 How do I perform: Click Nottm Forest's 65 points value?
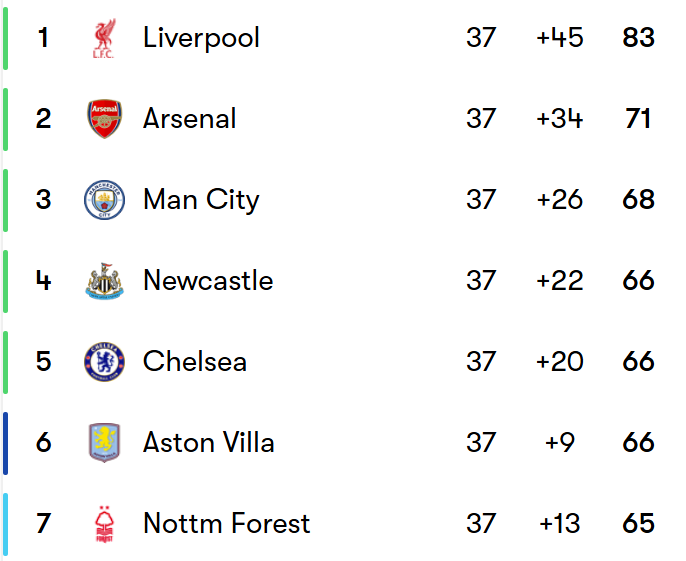click(638, 524)
